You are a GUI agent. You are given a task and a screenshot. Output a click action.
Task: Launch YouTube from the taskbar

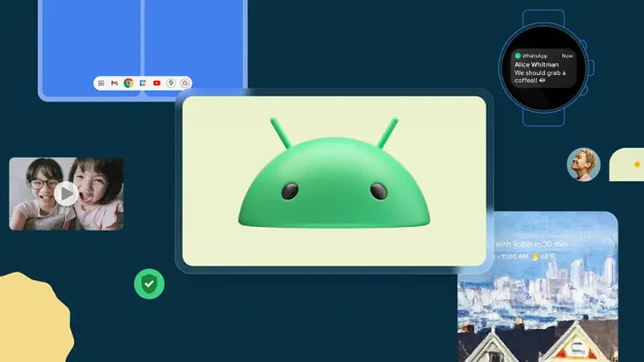pos(156,83)
